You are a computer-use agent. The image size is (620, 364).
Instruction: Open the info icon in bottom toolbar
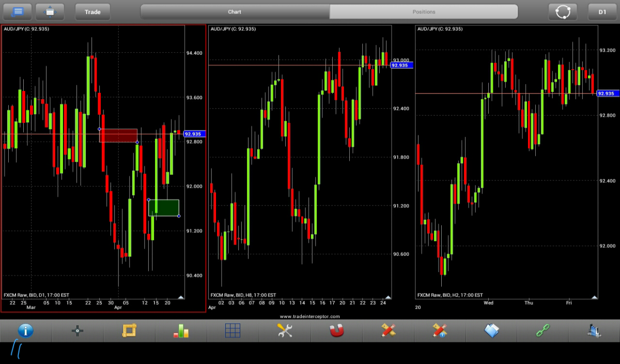(x=26, y=330)
